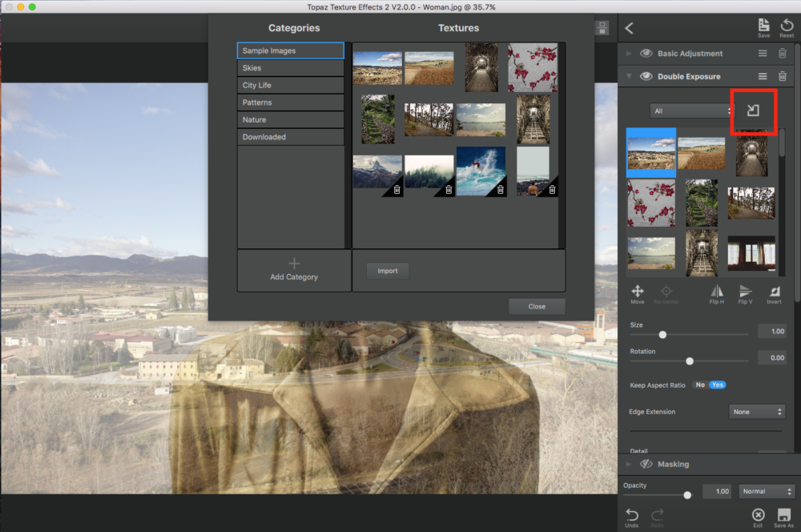Click the Re-center tool icon
801x532 pixels.
pyautogui.click(x=666, y=294)
